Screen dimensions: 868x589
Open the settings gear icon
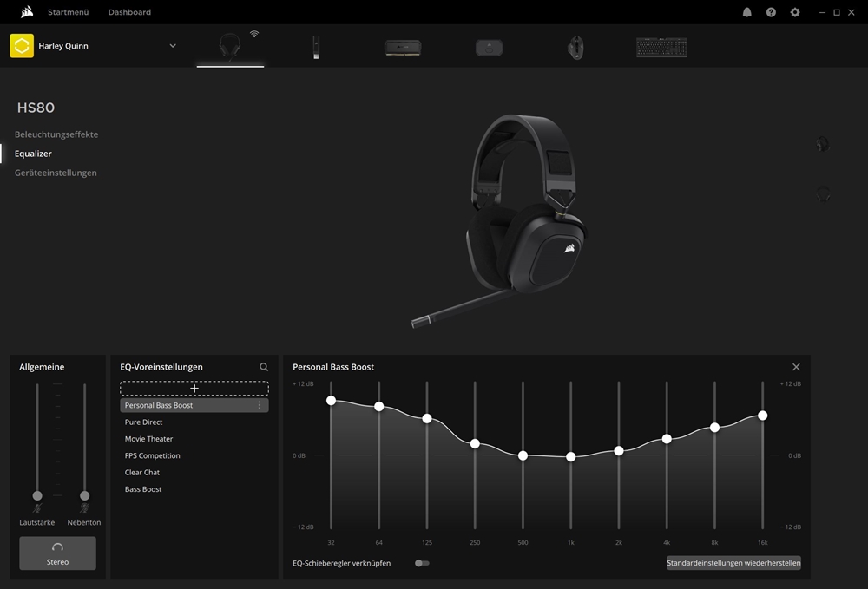795,12
